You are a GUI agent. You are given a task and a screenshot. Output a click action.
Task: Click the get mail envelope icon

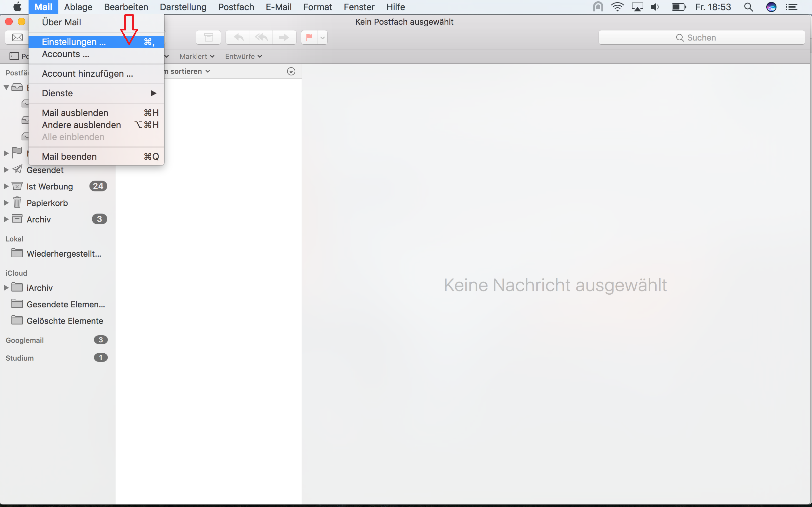17,38
